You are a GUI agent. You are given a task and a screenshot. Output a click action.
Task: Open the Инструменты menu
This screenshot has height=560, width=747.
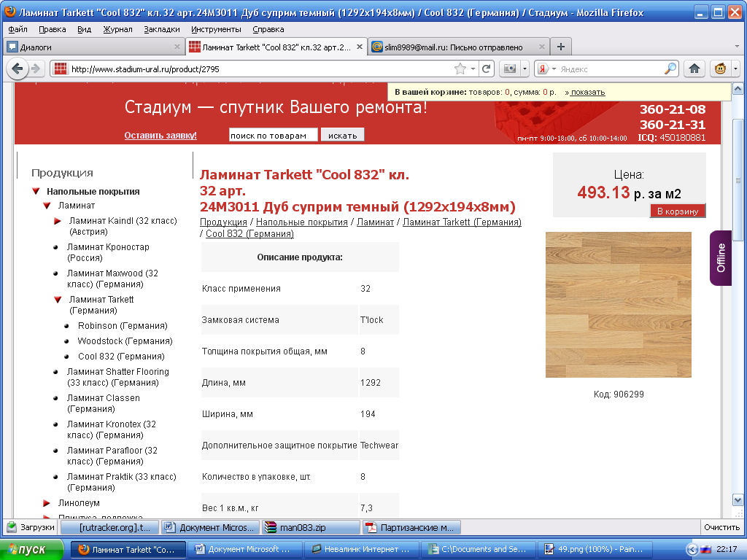(x=216, y=29)
